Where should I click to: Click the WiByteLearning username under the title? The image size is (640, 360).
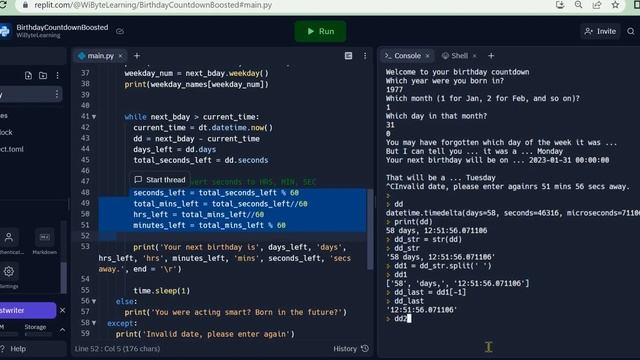38,36
